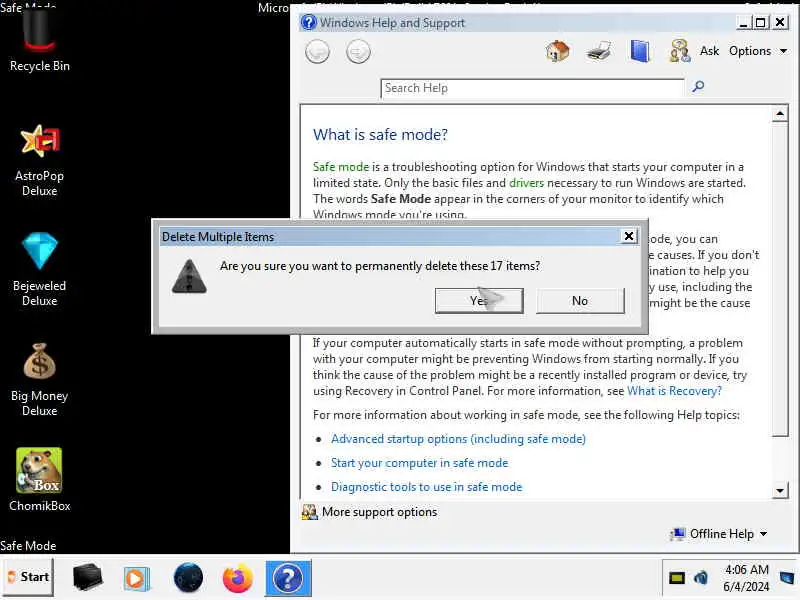The width and height of the screenshot is (800, 600).
Task: Click the Ask label in Help toolbar
Action: point(709,51)
